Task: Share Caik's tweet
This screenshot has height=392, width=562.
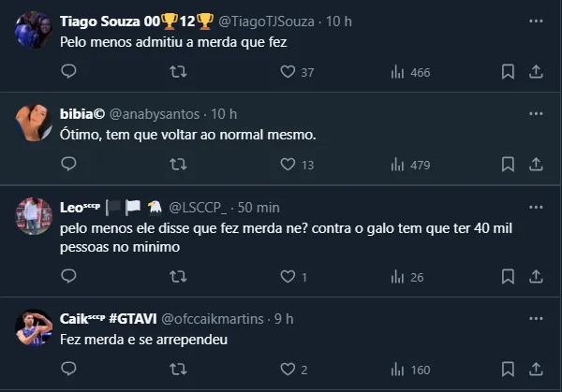Action: (536, 369)
